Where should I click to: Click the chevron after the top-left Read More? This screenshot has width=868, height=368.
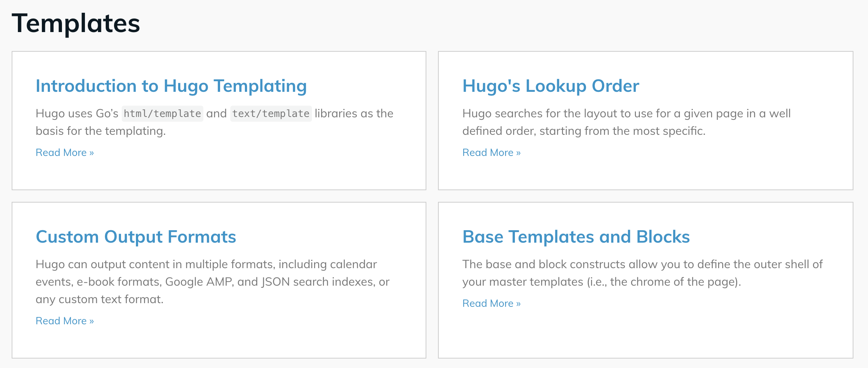pos(91,152)
